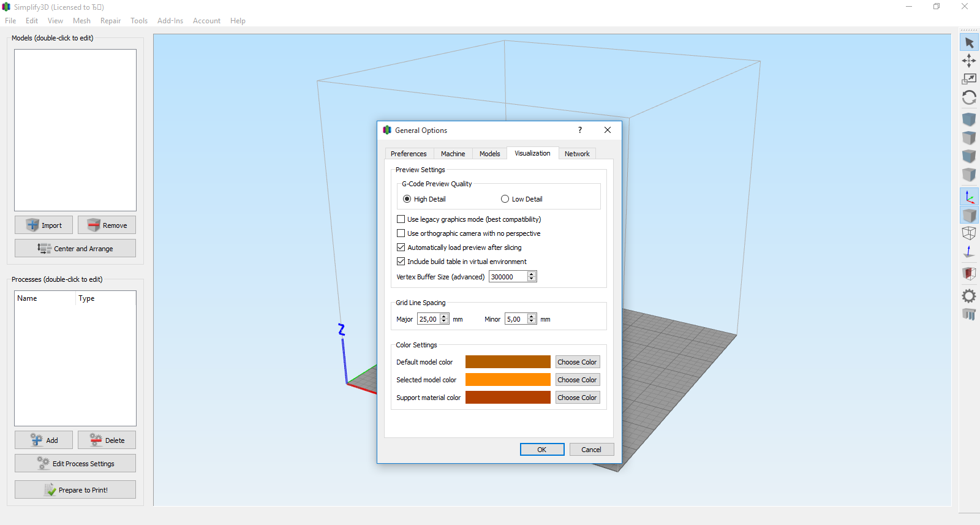Open Edit Process Settings

(75, 463)
